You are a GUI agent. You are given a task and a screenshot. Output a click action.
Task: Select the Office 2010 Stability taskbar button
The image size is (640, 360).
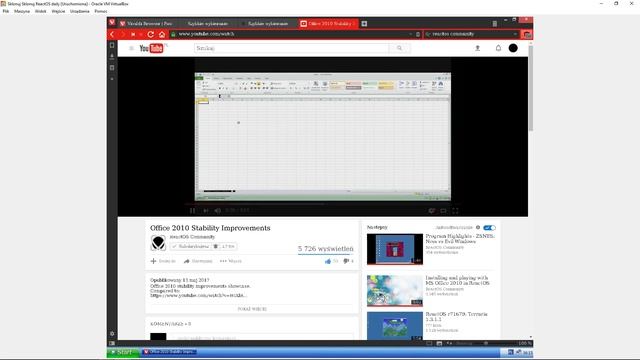click(x=169, y=352)
